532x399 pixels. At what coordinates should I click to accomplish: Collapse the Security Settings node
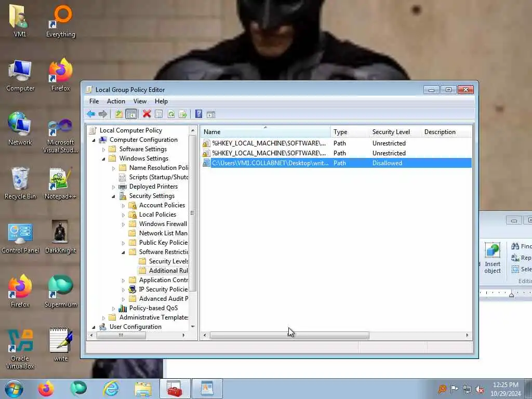(x=114, y=196)
